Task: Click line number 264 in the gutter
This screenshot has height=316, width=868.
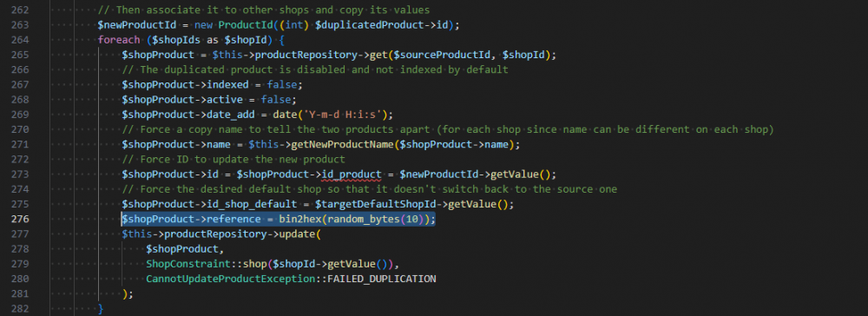Action: click(x=19, y=40)
